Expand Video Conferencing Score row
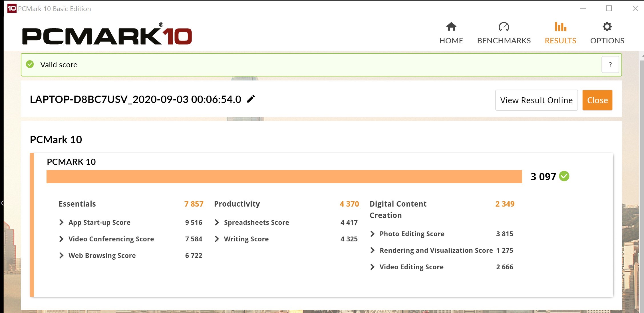 (x=61, y=239)
